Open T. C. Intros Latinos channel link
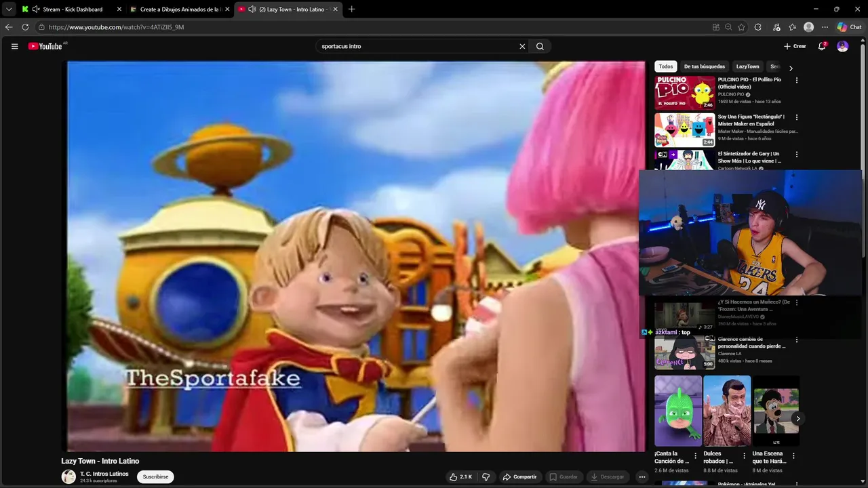The height and width of the screenshot is (488, 868). tap(104, 474)
